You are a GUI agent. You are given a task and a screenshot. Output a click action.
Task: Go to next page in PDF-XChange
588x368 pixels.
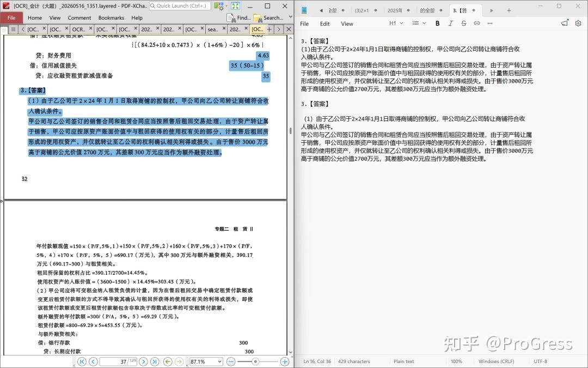pyautogui.click(x=143, y=361)
